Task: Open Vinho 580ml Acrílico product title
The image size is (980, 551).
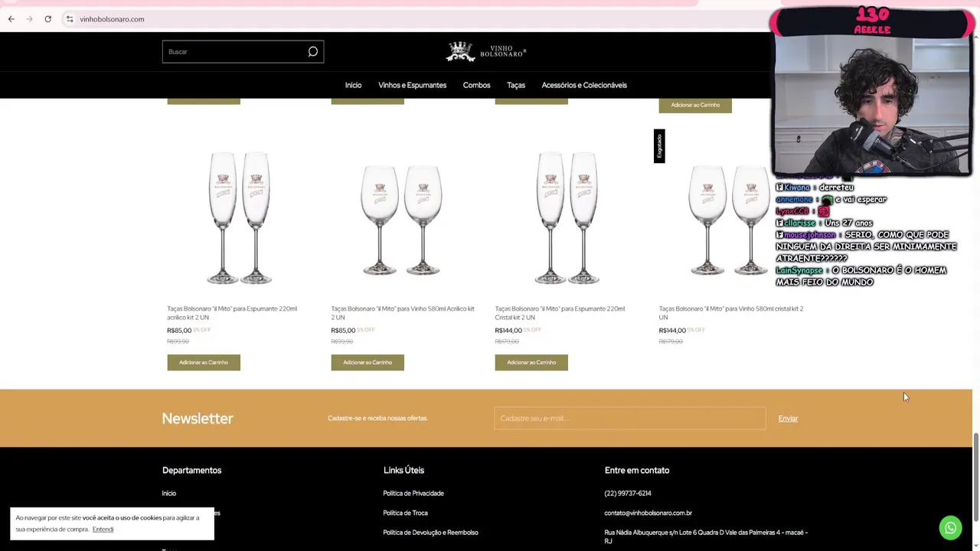Action: [x=401, y=313]
